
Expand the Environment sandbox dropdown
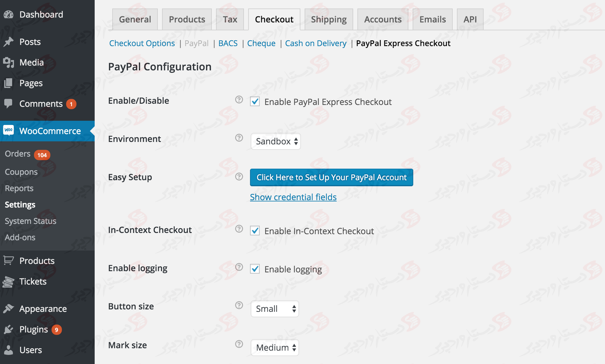pos(274,141)
